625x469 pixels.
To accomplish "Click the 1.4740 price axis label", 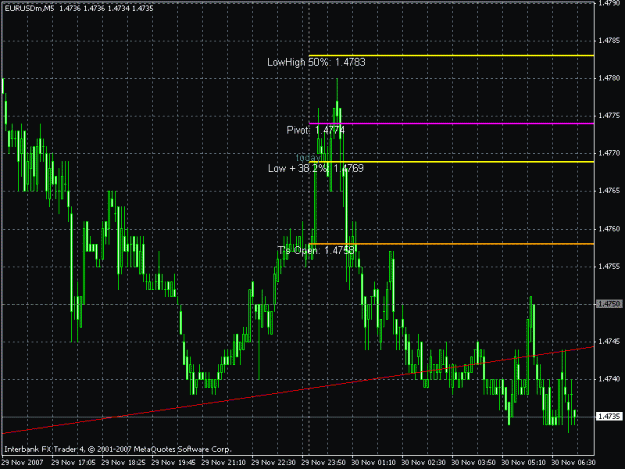I will click(x=609, y=379).
